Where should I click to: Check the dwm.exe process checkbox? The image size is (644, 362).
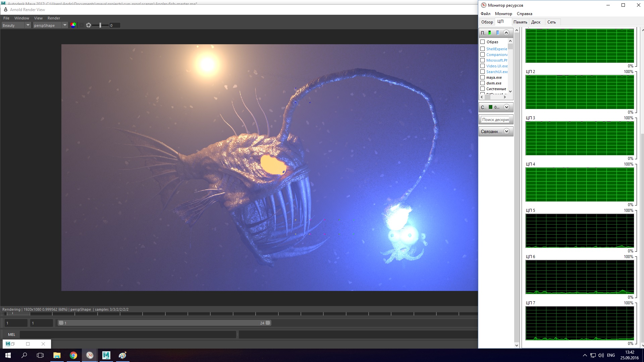[x=483, y=83]
